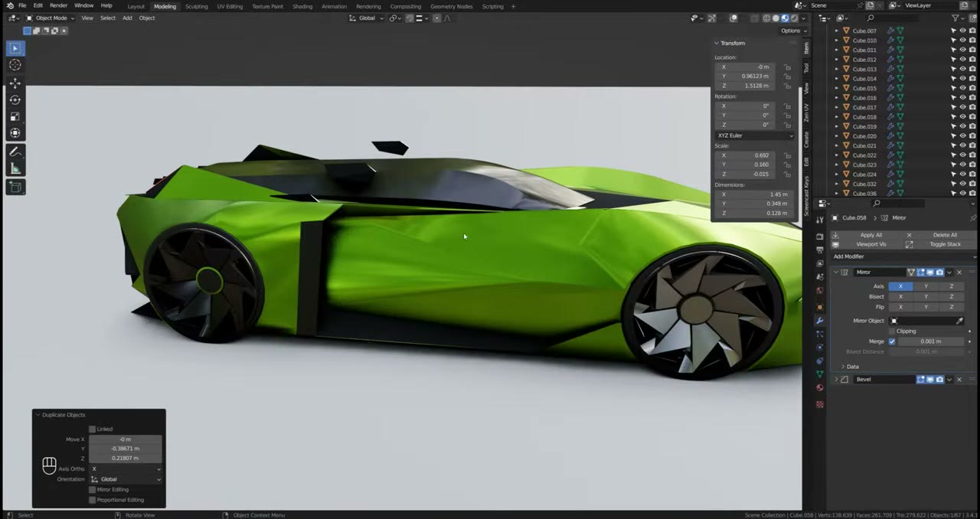Open the File menu
Screen dimensions: 980x519
click(x=22, y=5)
